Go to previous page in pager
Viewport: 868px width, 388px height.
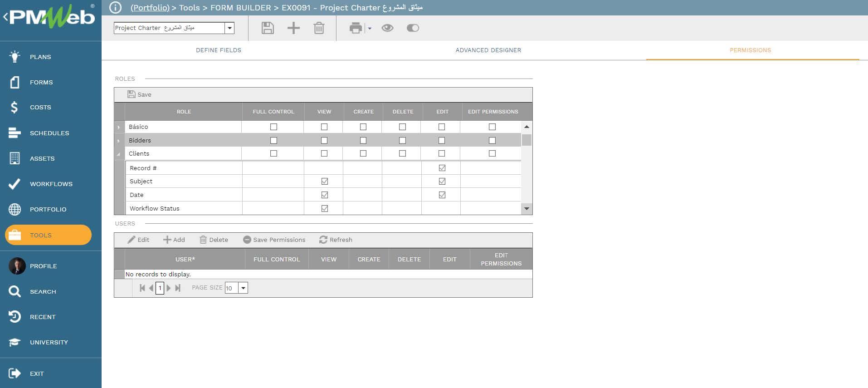[x=151, y=288]
